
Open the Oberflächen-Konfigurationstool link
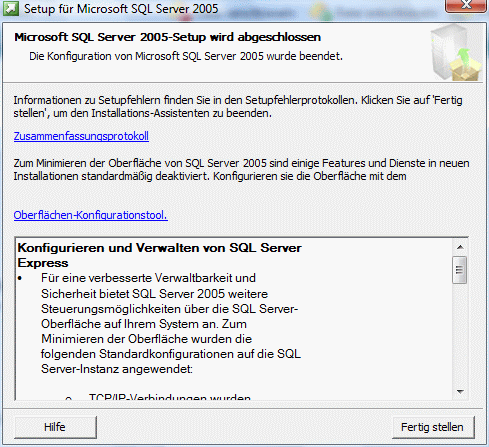click(90, 215)
